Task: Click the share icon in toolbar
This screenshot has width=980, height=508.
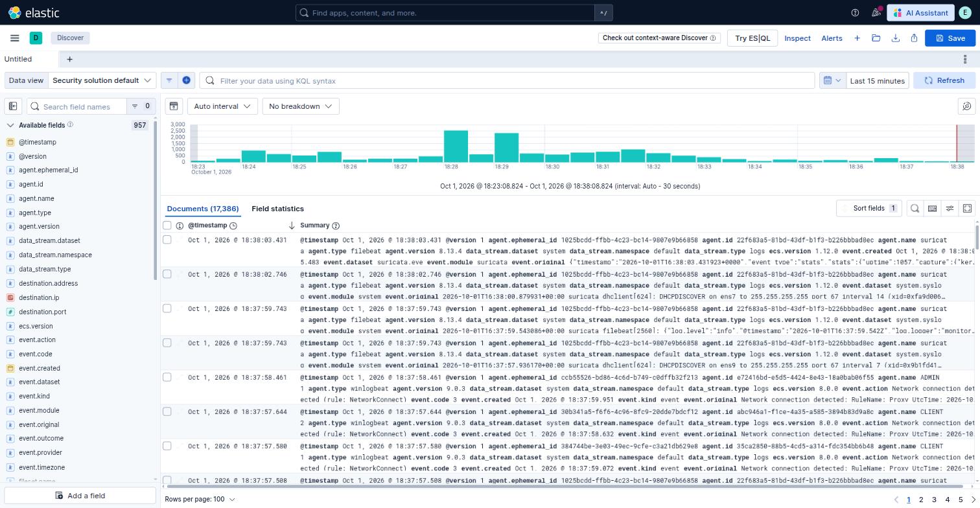Action: point(914,38)
